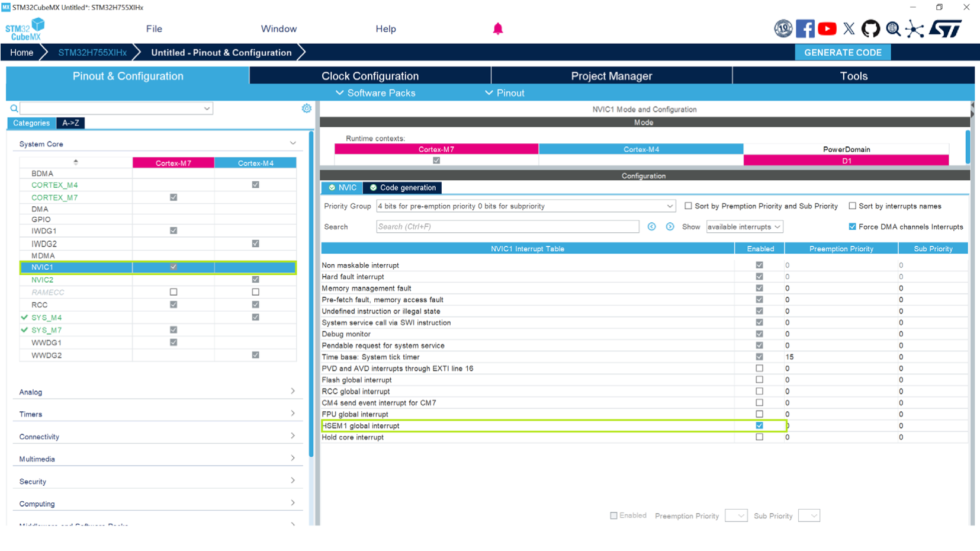Click the Cortex-M7 column header in peripheral list
The height and width of the screenshot is (551, 980).
[x=173, y=163]
